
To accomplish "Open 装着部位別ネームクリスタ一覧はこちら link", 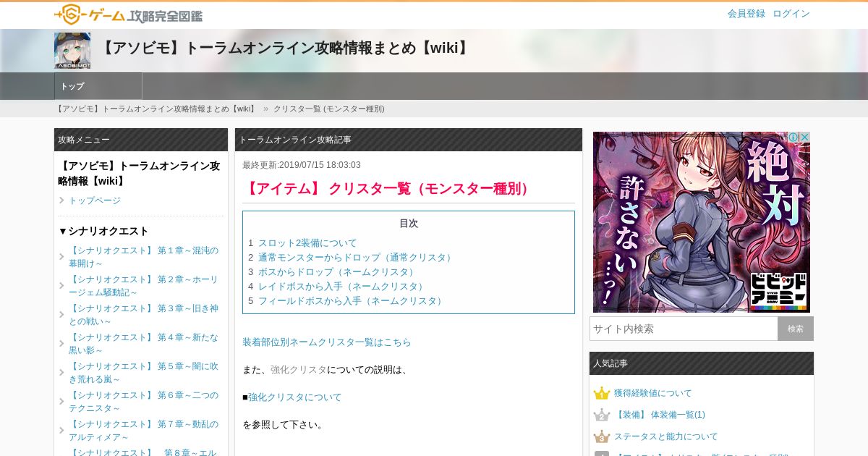I will click(326, 342).
